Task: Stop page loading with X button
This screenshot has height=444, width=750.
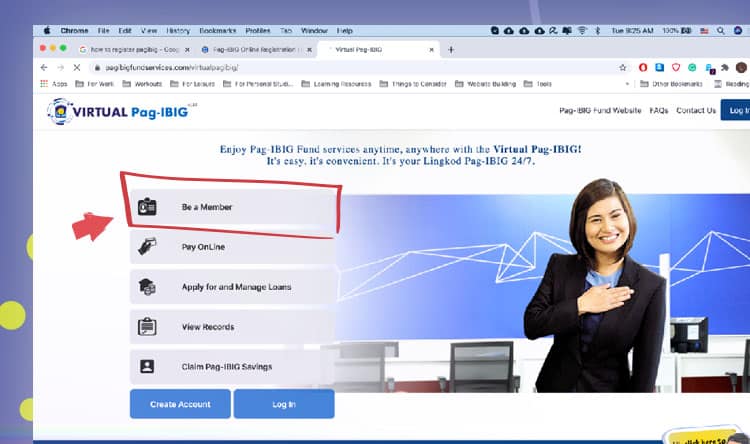Action: pyautogui.click(x=77, y=67)
